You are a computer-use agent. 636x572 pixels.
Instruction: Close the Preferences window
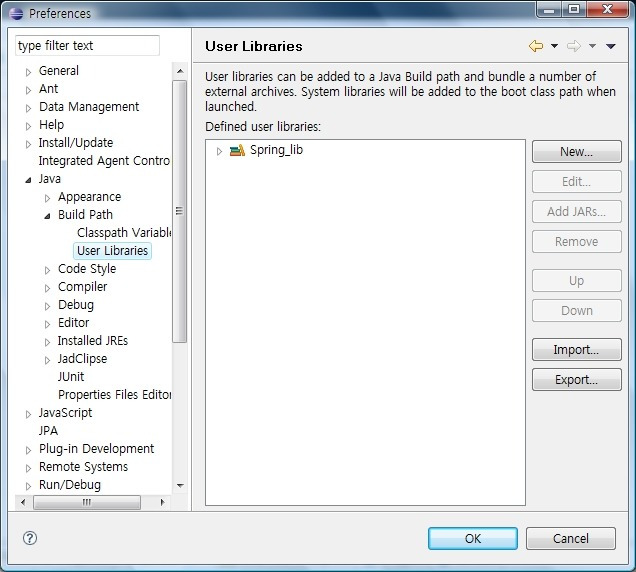(607, 10)
